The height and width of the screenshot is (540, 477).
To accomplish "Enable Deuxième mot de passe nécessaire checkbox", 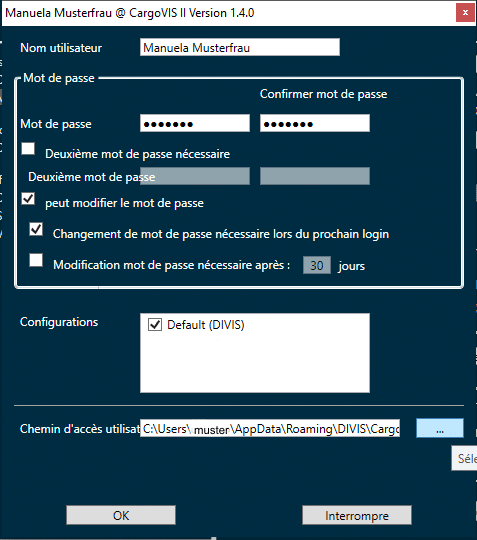I will [x=28, y=149].
